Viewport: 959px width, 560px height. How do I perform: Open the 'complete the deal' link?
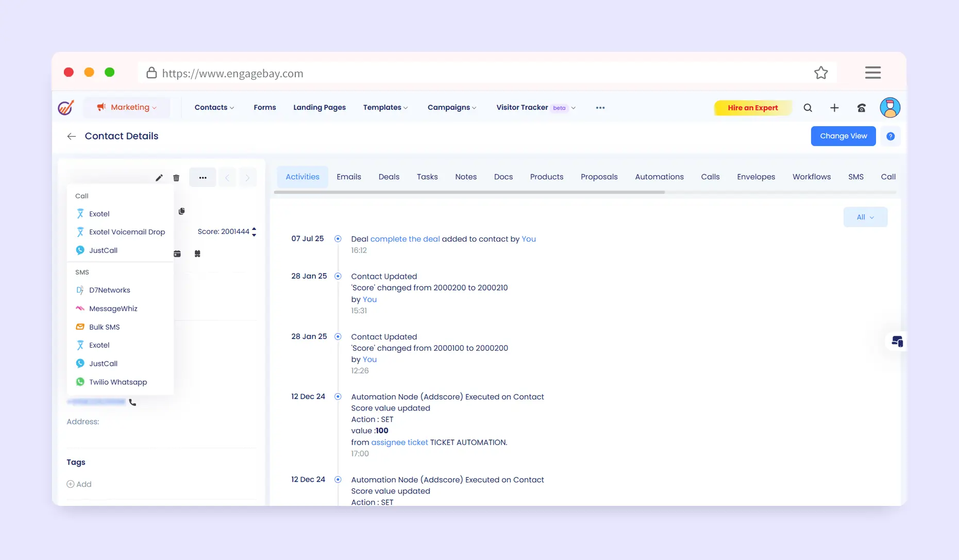405,239
